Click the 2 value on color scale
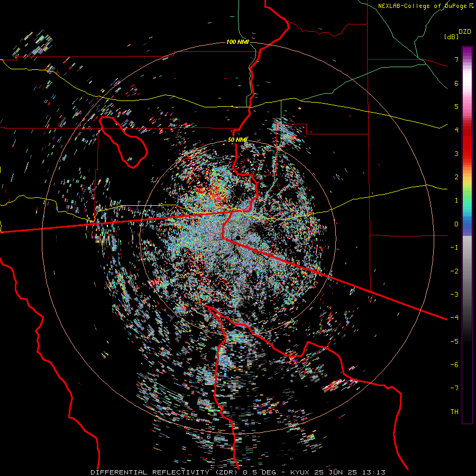Image resolution: width=476 pixels, height=476 pixels. [456, 177]
